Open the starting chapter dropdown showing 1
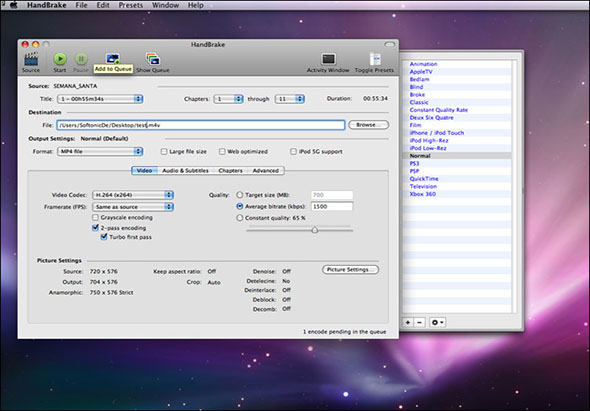Screen dimensions: 590x411 click(x=228, y=99)
